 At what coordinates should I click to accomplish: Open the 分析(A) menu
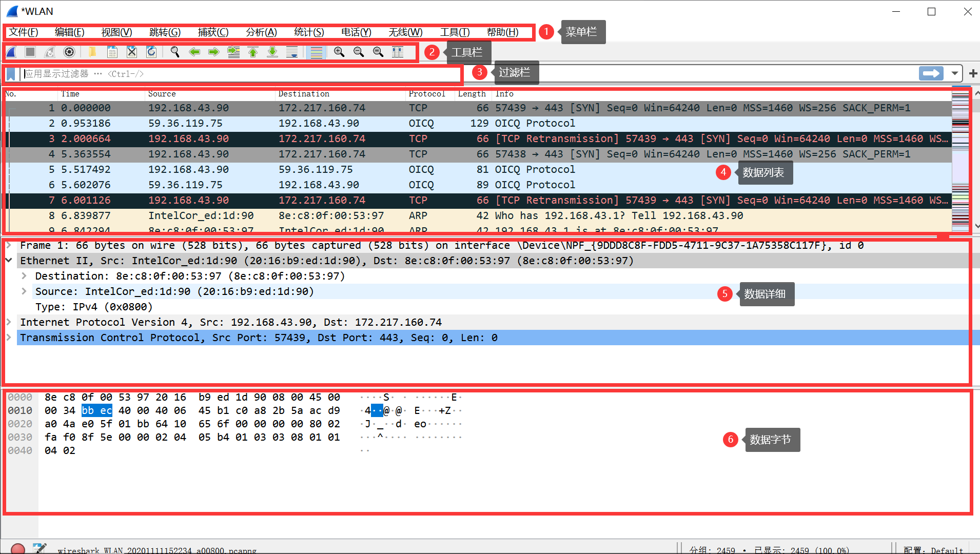click(261, 32)
